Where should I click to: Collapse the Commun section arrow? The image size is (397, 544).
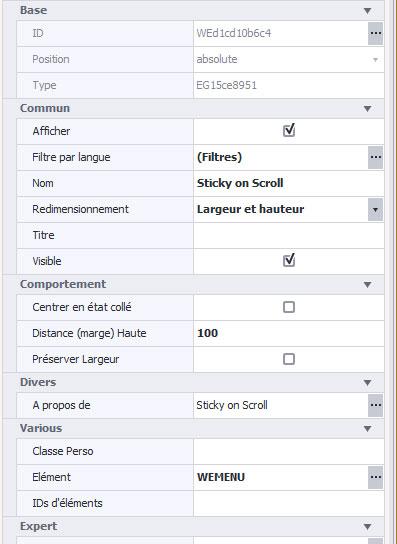(x=368, y=109)
